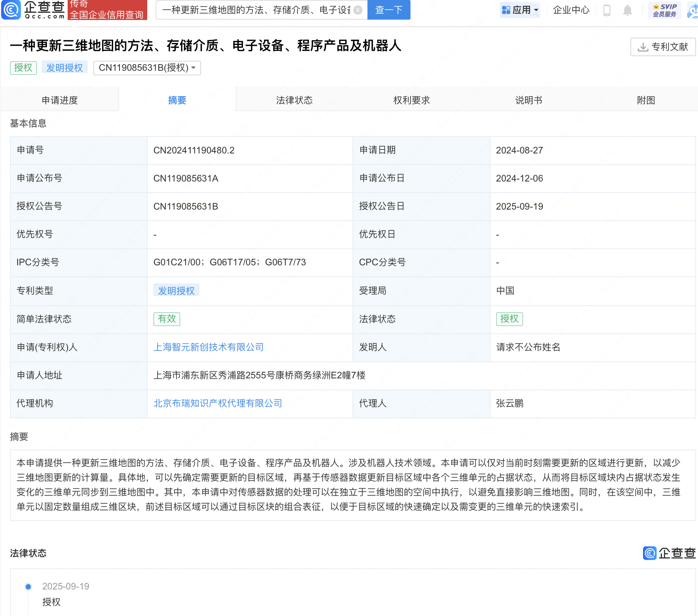Click the 有效 status tag
The image size is (698, 616).
coord(167,319)
